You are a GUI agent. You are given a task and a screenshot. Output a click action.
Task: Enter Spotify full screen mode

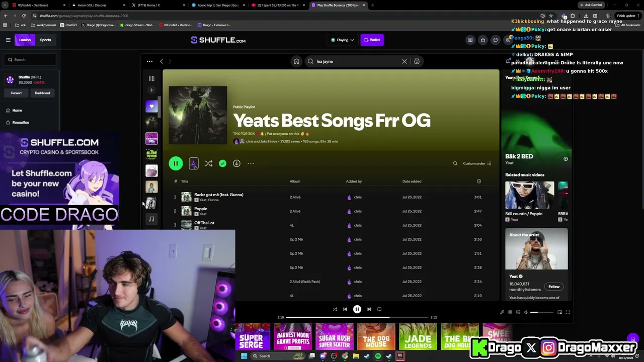coord(568,312)
